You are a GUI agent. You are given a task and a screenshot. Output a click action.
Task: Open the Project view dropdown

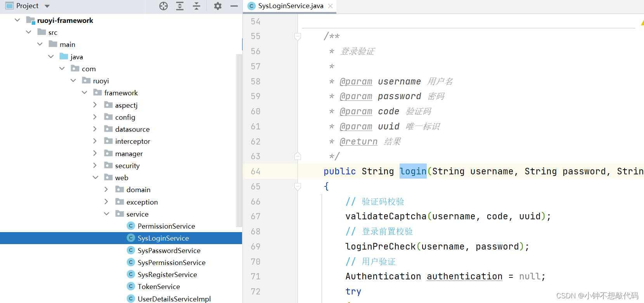coord(47,6)
